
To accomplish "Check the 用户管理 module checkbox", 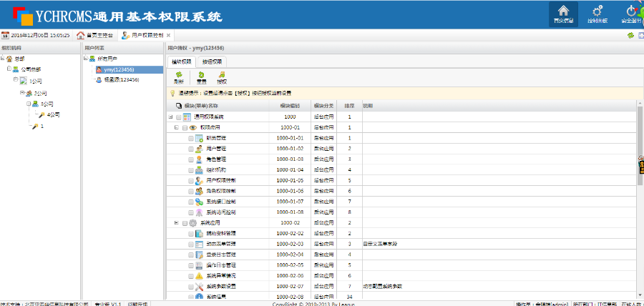I will 191,149.
